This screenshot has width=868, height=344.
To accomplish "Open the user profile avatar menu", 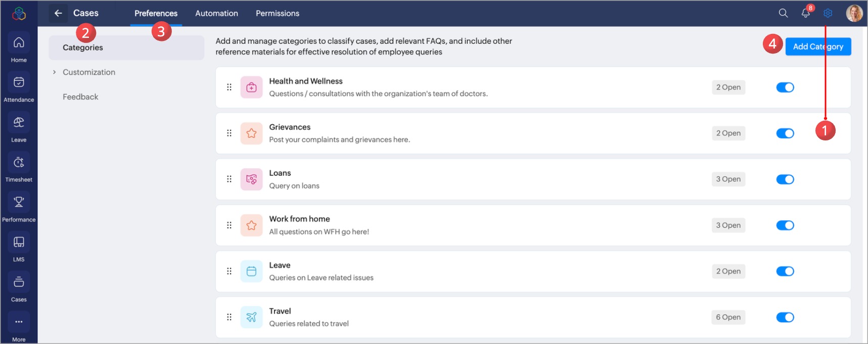I will point(854,13).
